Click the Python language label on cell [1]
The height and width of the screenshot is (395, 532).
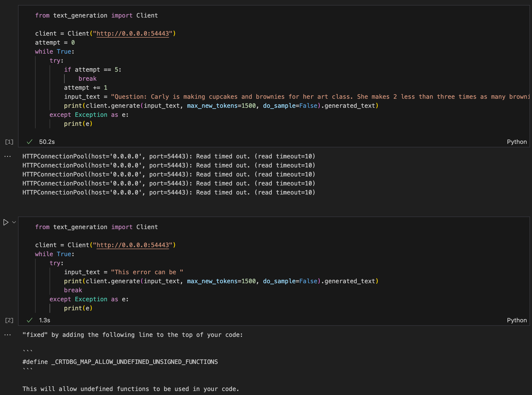tap(517, 142)
